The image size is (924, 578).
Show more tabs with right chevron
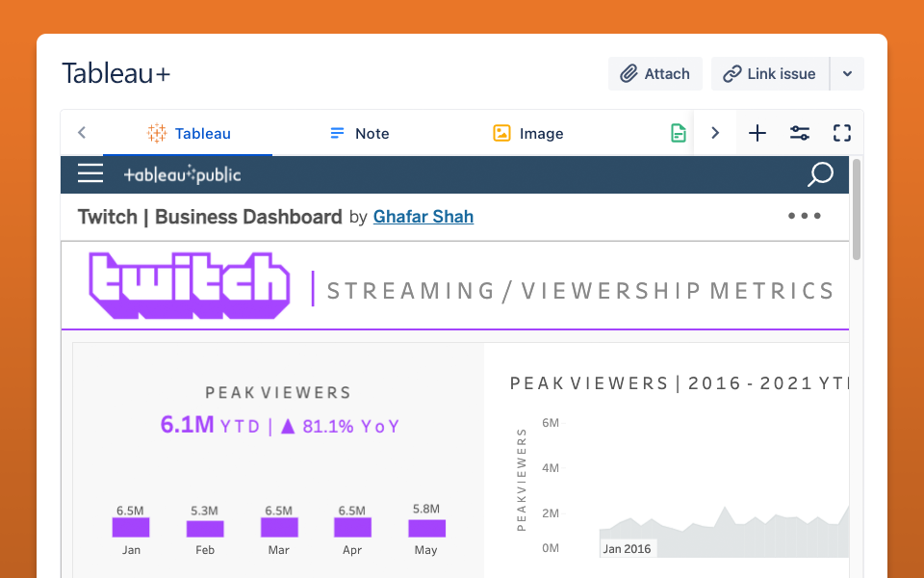point(715,133)
